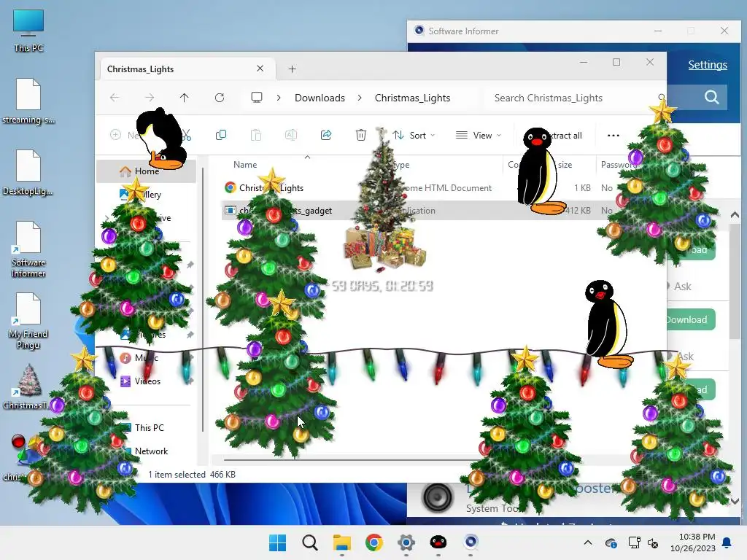Expand the chevron before Downloads in address bar
This screenshot has width=747, height=560.
tap(279, 98)
